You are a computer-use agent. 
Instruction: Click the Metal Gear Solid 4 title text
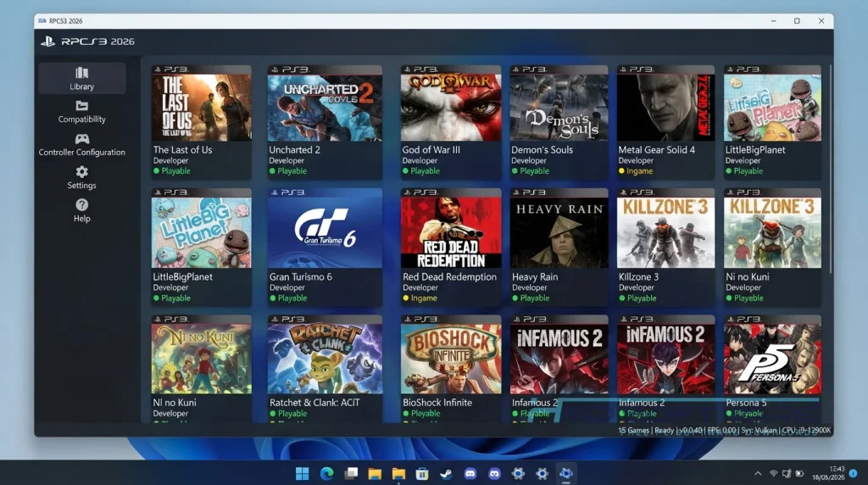click(x=657, y=149)
